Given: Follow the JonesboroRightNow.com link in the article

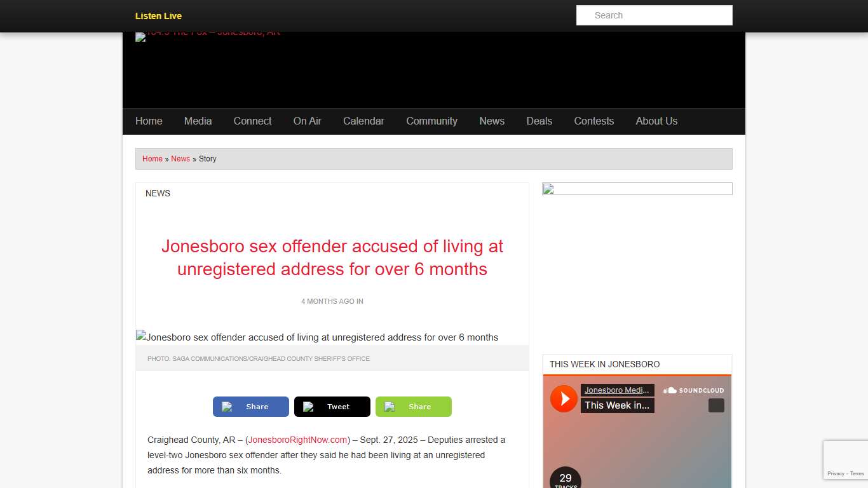Looking at the screenshot, I should coord(297,440).
